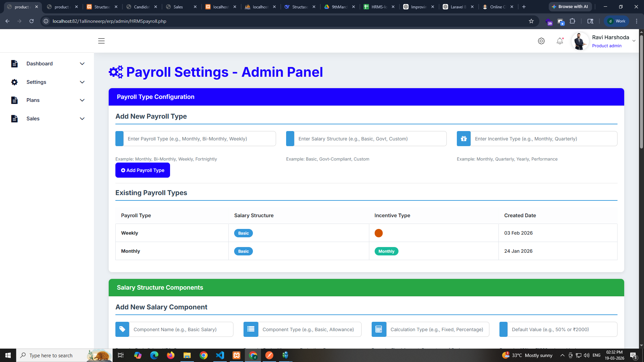Open the browser extensions puzzle icon
Viewport: 644px width, 362px height.
[573, 21]
